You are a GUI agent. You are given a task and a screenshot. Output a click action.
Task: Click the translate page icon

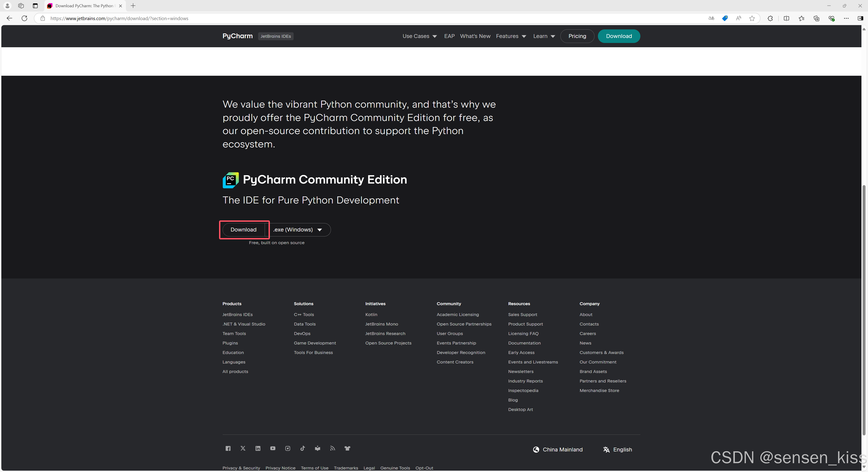pyautogui.click(x=711, y=18)
